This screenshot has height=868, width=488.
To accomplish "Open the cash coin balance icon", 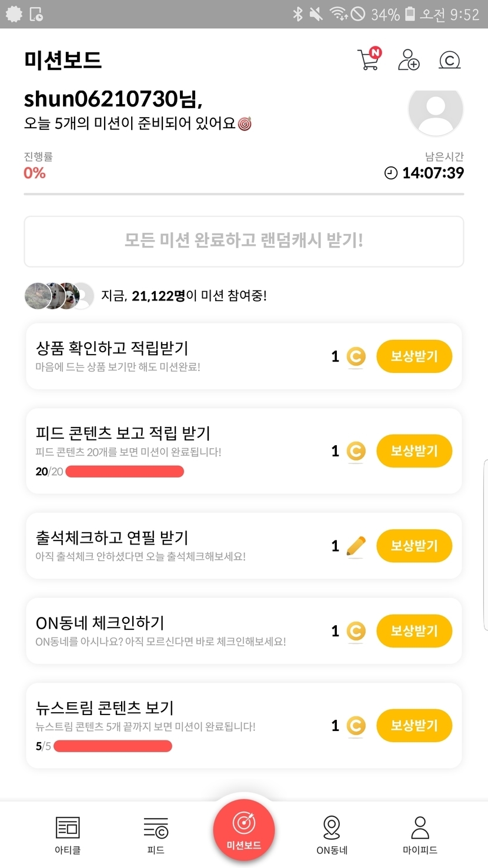I will 450,59.
